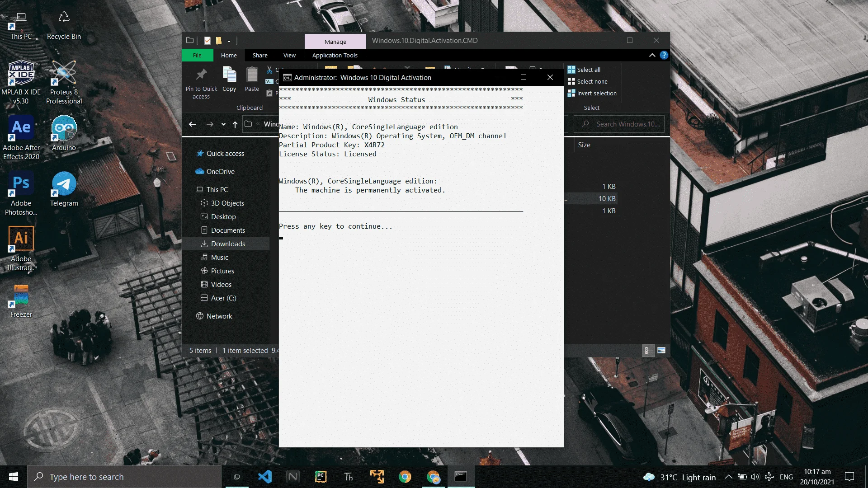
Task: Select the Adobe Photoshop desktop icon
Action: 21,193
